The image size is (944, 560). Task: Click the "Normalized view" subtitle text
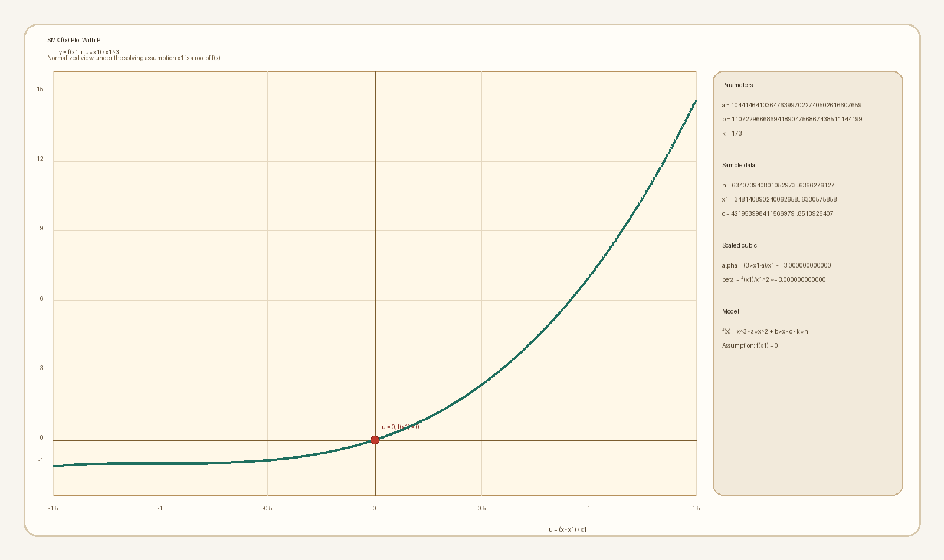point(133,58)
